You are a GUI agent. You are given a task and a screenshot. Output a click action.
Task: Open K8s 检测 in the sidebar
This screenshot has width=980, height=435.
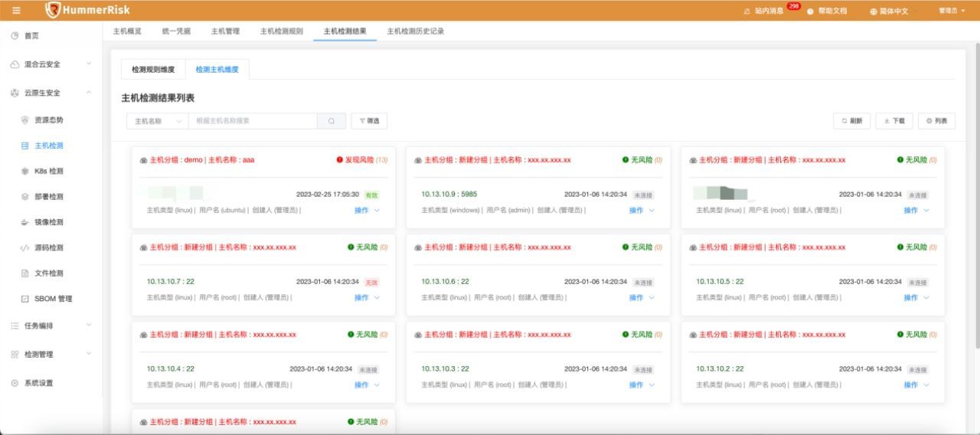[x=48, y=171]
